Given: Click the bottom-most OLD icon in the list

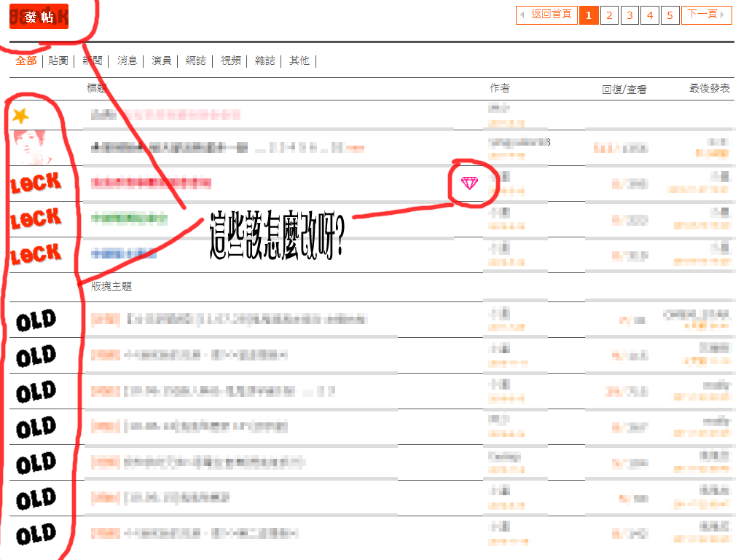Looking at the screenshot, I should coord(36,535).
